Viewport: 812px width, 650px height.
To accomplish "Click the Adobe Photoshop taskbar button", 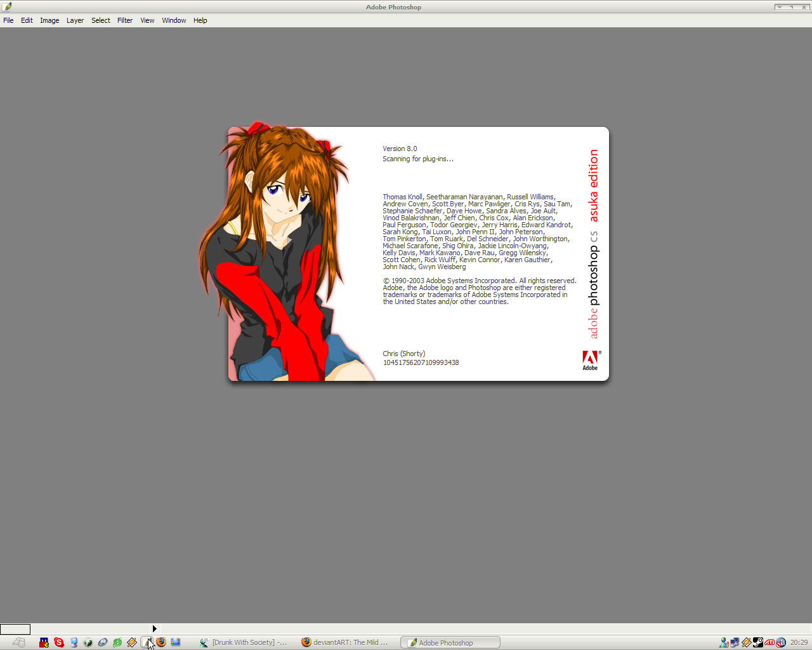I will point(450,642).
